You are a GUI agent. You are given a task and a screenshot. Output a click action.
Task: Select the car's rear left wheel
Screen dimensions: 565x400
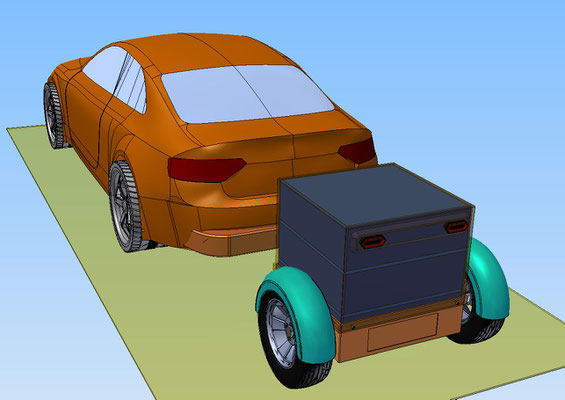click(x=126, y=207)
